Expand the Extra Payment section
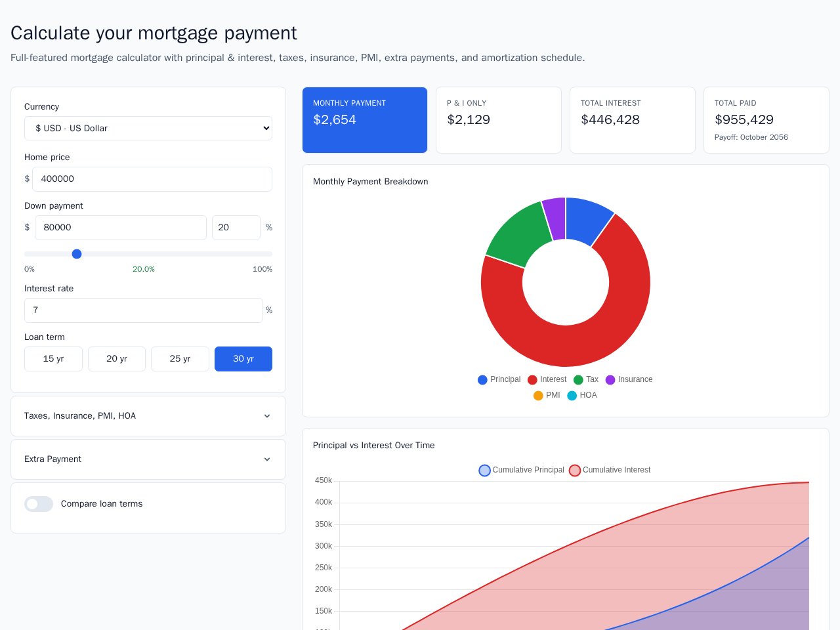This screenshot has width=840, height=630. tap(148, 459)
